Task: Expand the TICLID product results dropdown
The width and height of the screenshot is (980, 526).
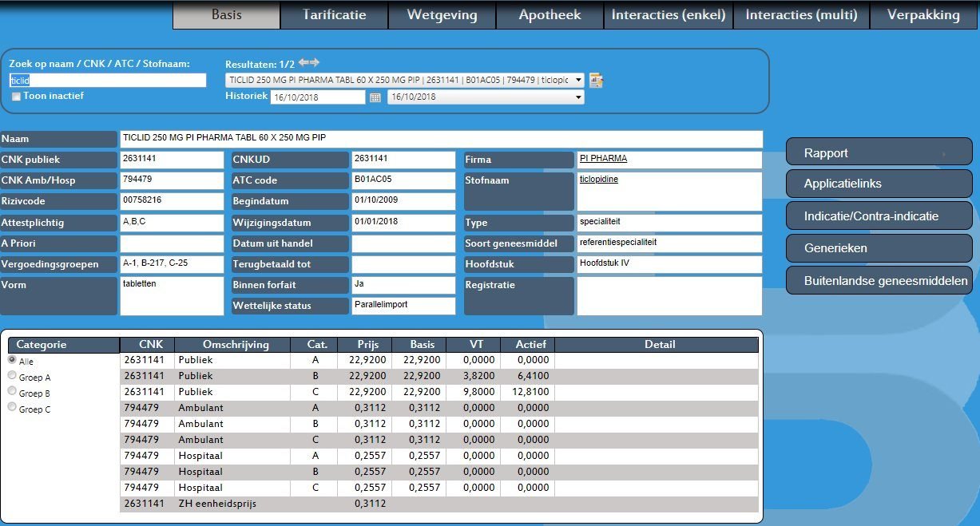Action: click(x=405, y=80)
